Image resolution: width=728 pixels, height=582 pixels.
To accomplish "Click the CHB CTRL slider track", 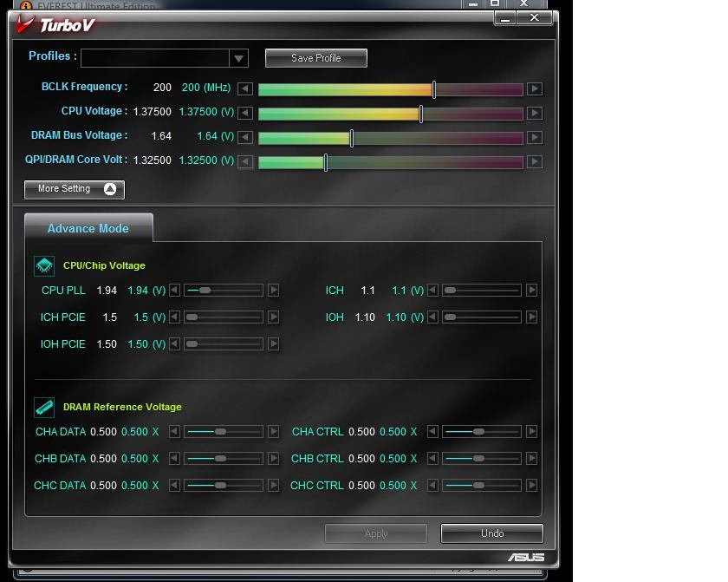I will [x=482, y=459].
